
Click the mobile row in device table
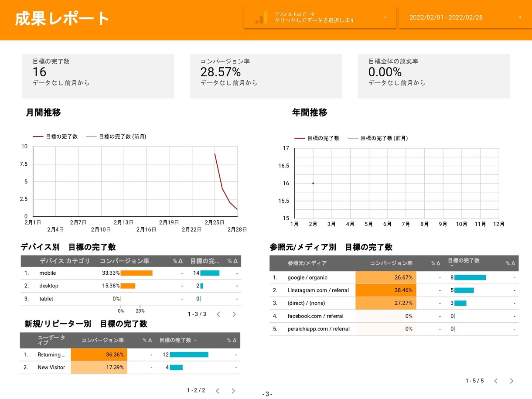click(x=131, y=273)
